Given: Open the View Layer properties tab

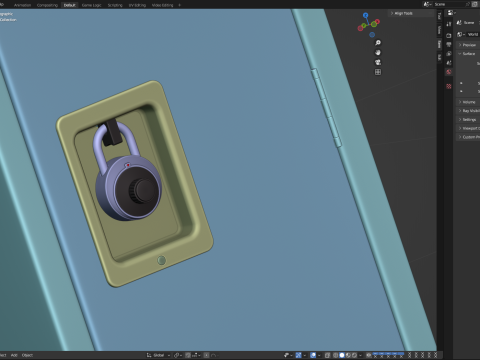Looking at the screenshot, I should pyautogui.click(x=449, y=53).
